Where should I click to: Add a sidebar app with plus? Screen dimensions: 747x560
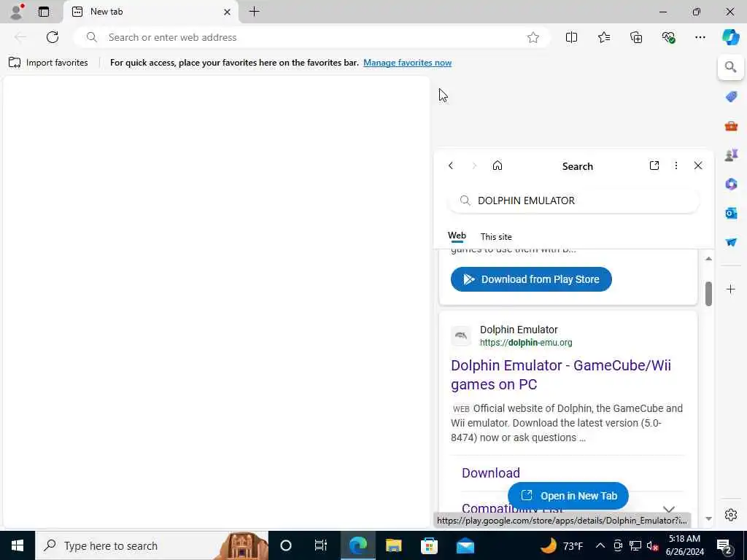click(731, 289)
